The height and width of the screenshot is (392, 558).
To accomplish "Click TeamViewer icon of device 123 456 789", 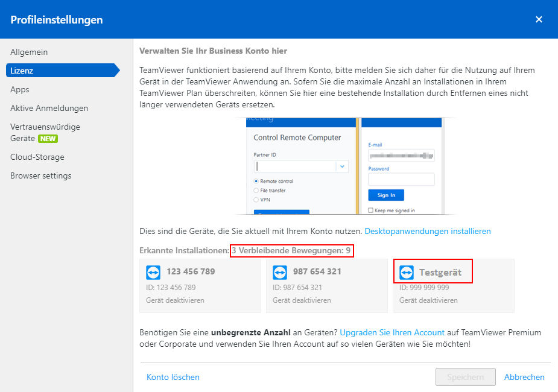I will click(153, 273).
